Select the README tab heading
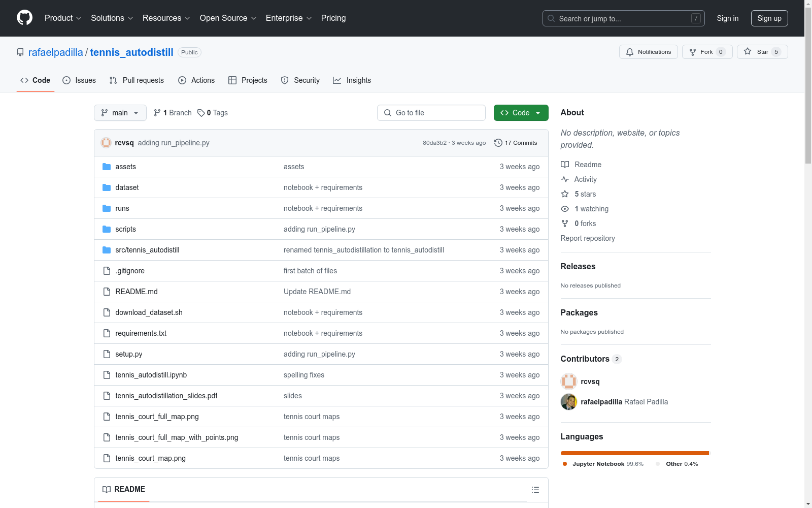This screenshot has height=508, width=812. click(x=124, y=489)
